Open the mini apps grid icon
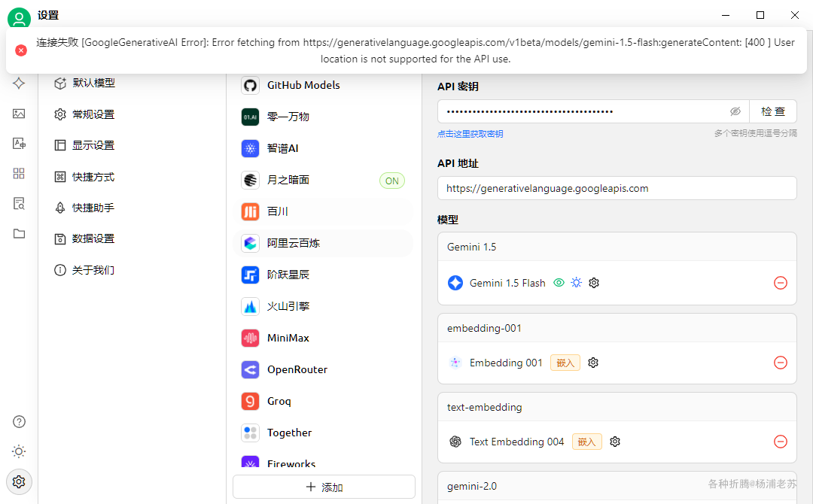This screenshot has height=504, width=813. tap(19, 174)
